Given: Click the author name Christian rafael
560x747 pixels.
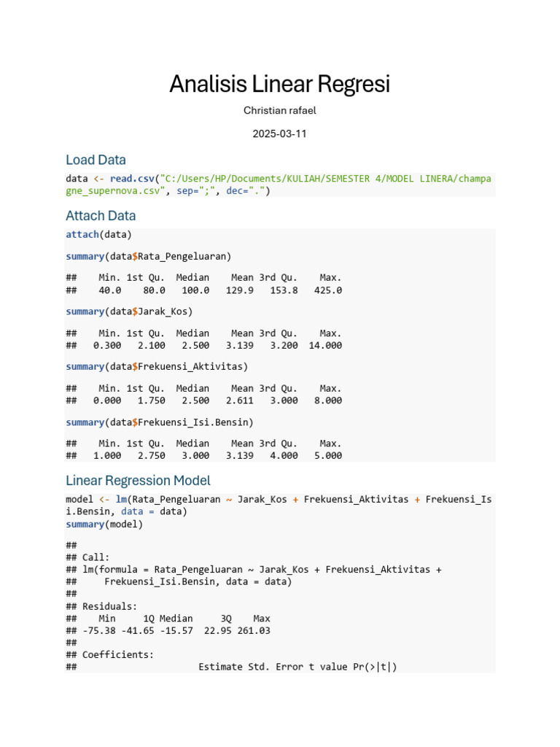Looking at the screenshot, I should click(x=279, y=111).
